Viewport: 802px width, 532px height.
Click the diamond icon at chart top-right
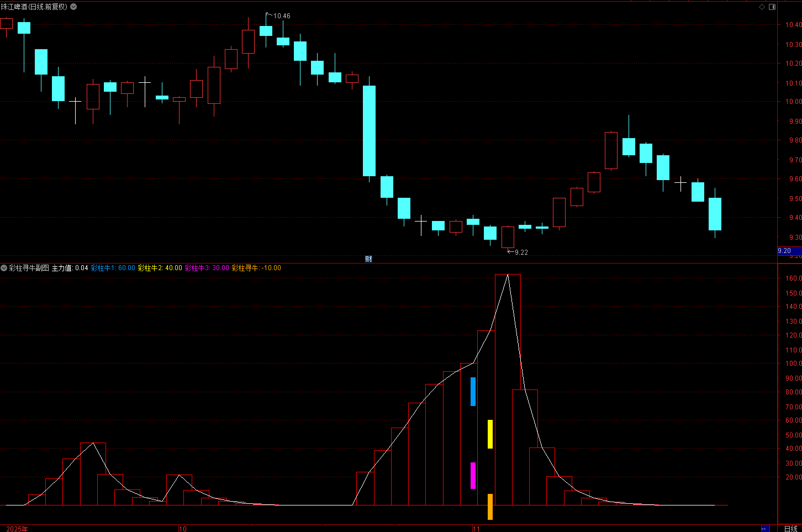pos(762,7)
